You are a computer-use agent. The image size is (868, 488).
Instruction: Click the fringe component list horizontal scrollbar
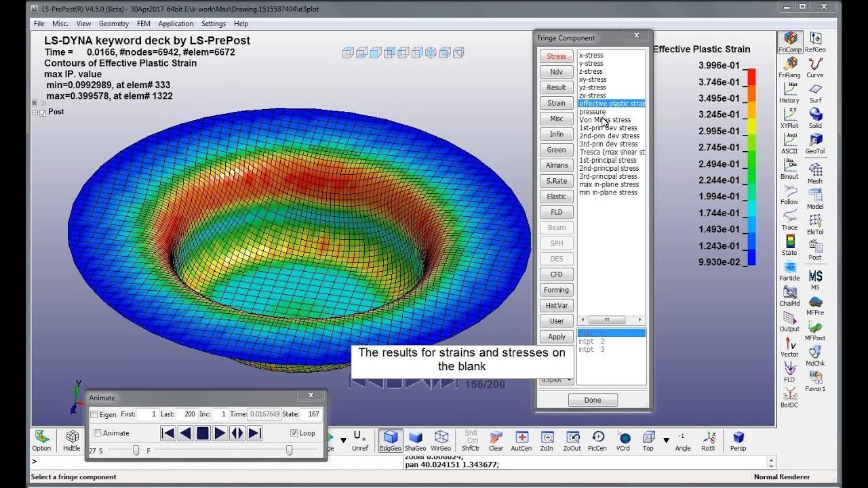(611, 320)
